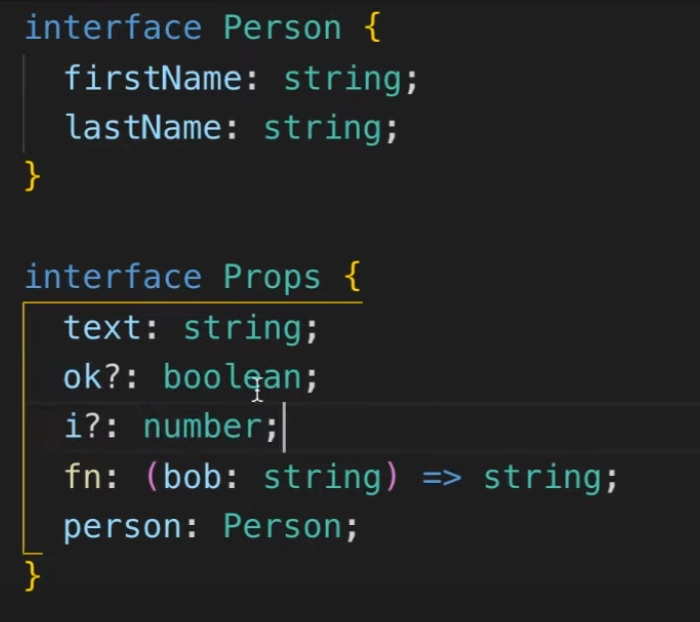Click closing brace of Person interface

[x=33, y=176]
